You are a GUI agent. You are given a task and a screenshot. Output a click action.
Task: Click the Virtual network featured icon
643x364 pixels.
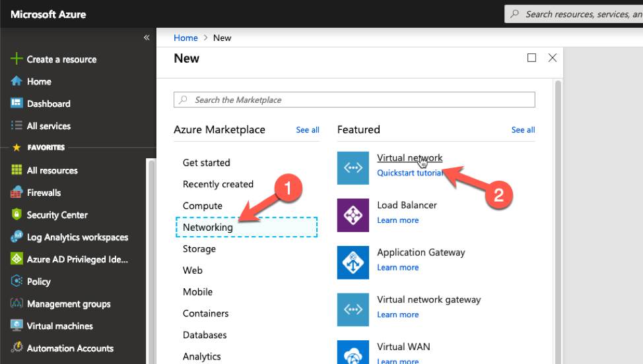pyautogui.click(x=353, y=168)
